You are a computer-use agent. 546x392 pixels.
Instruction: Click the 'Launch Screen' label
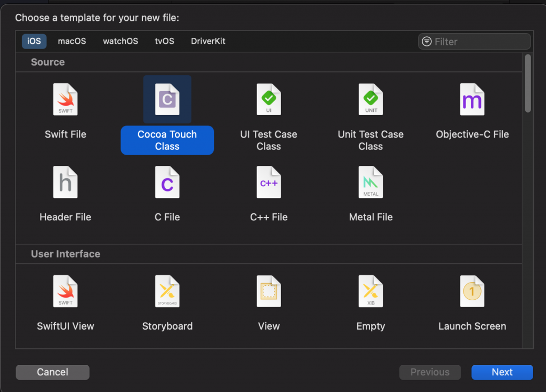click(x=472, y=326)
